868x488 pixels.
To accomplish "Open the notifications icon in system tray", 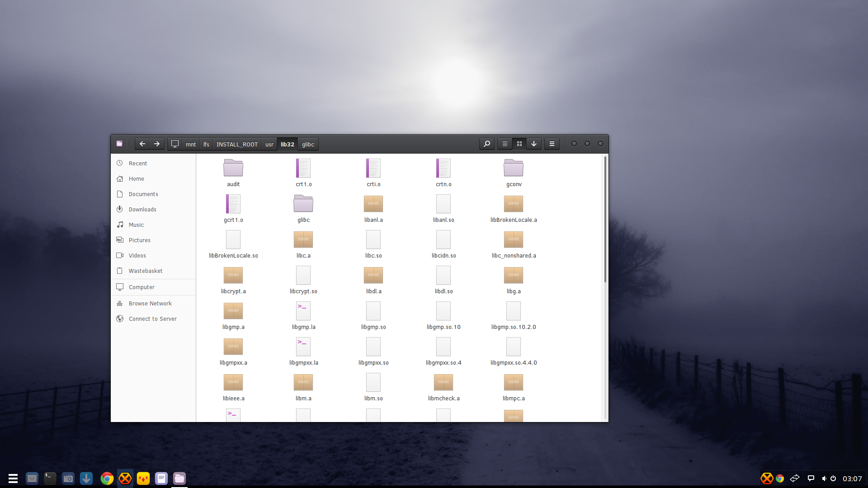I will (x=811, y=479).
